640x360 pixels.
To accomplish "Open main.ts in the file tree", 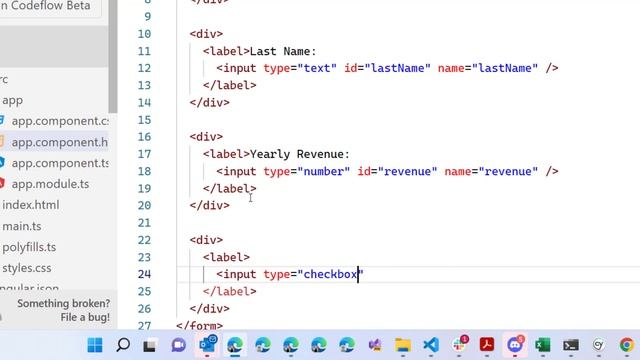I will pos(22,226).
